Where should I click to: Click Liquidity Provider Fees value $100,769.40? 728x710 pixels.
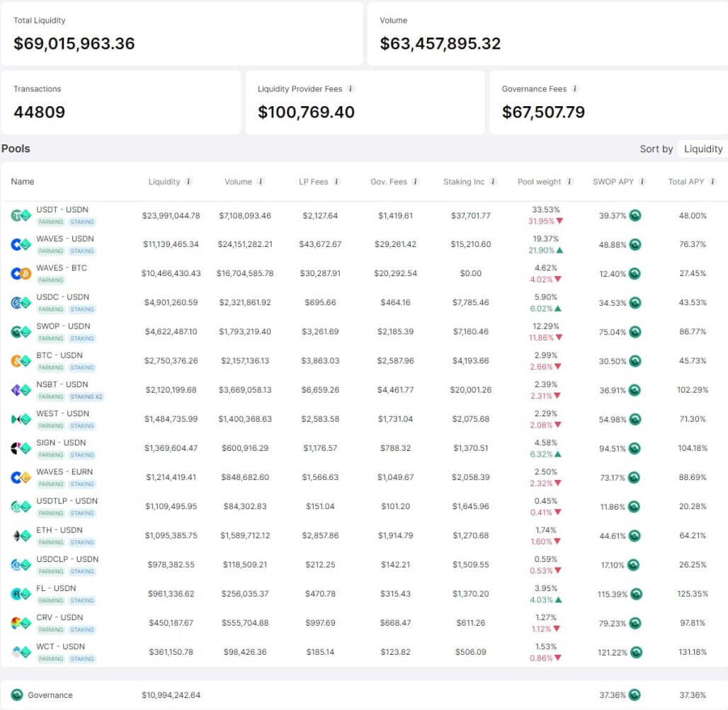(x=306, y=112)
